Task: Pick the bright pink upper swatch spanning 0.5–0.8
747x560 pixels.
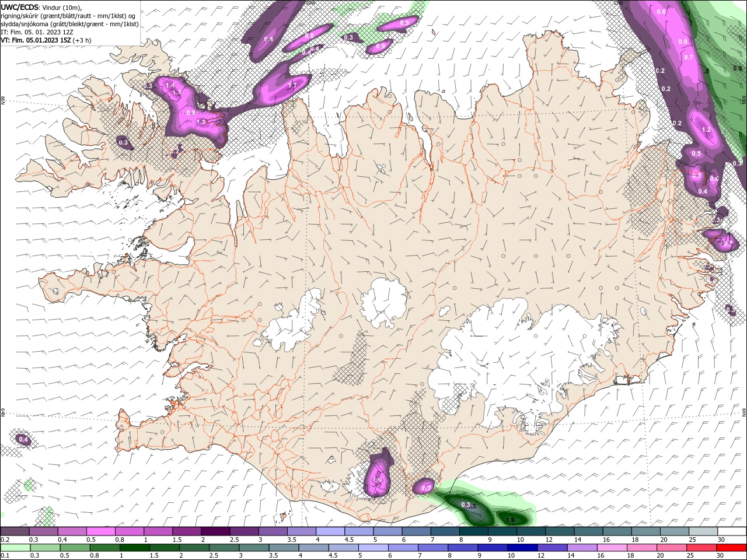Action: tap(100, 531)
